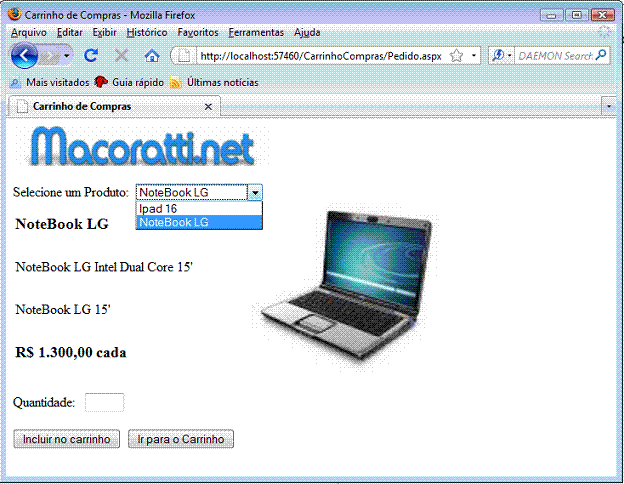The width and height of the screenshot is (624, 484).
Task: Click the Ir para o Carrinho button
Action: (x=181, y=439)
